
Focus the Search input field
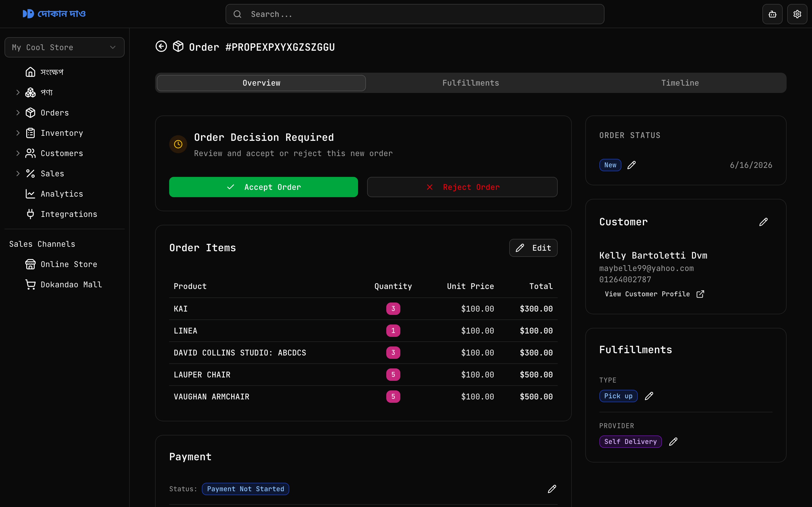(x=415, y=14)
